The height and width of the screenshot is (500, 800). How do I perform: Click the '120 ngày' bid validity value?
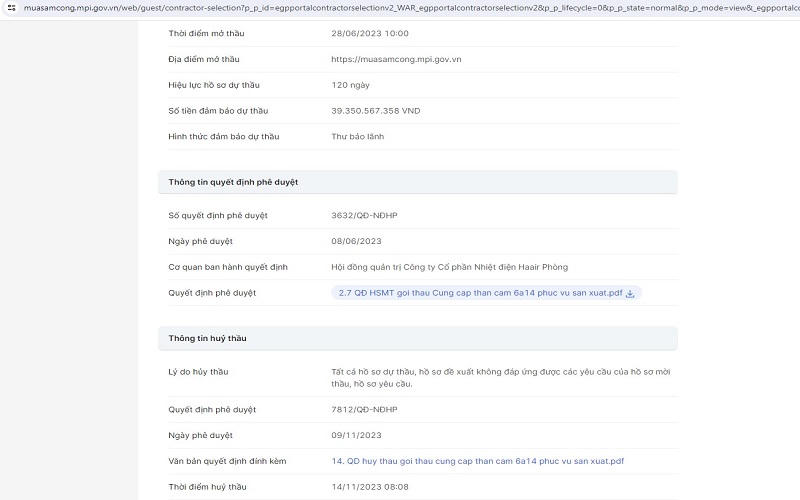tap(350, 85)
